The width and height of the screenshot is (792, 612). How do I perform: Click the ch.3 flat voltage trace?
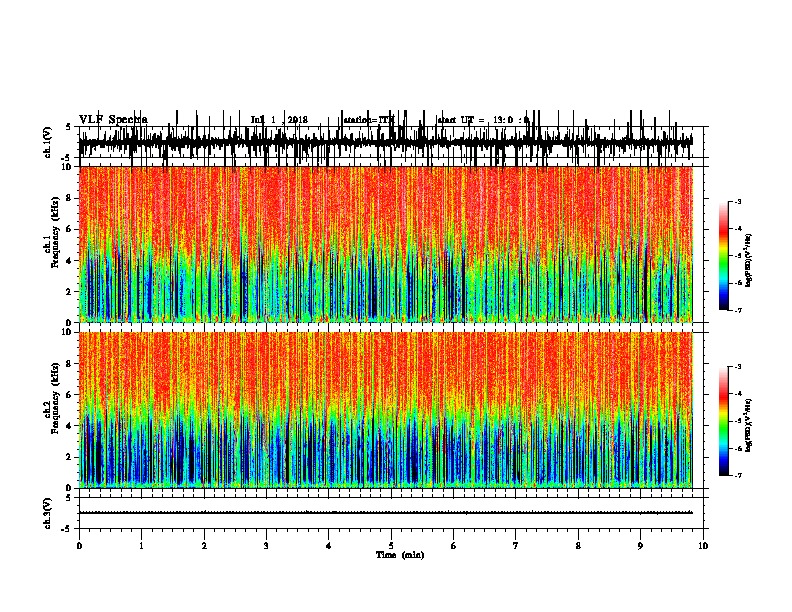386,513
